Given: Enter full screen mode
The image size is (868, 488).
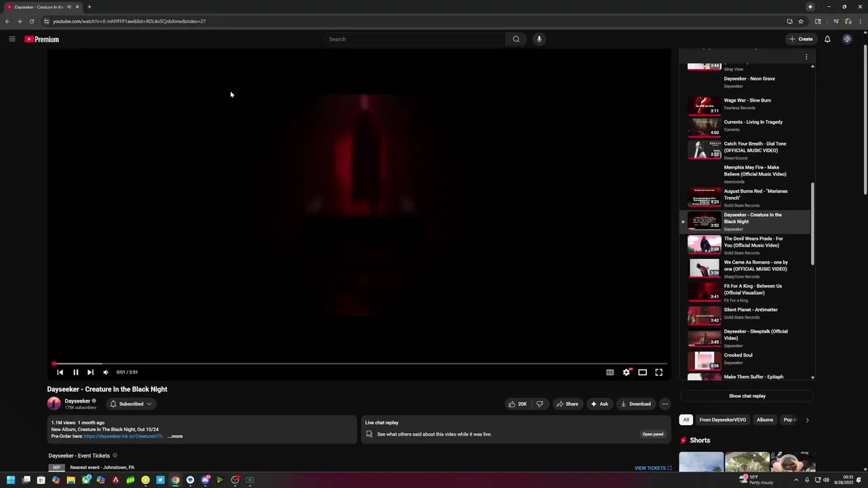Looking at the screenshot, I should 658,372.
